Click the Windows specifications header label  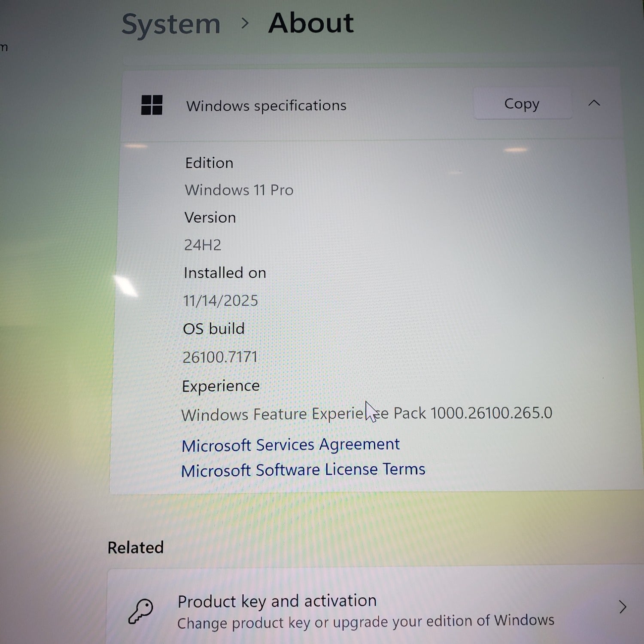click(266, 106)
